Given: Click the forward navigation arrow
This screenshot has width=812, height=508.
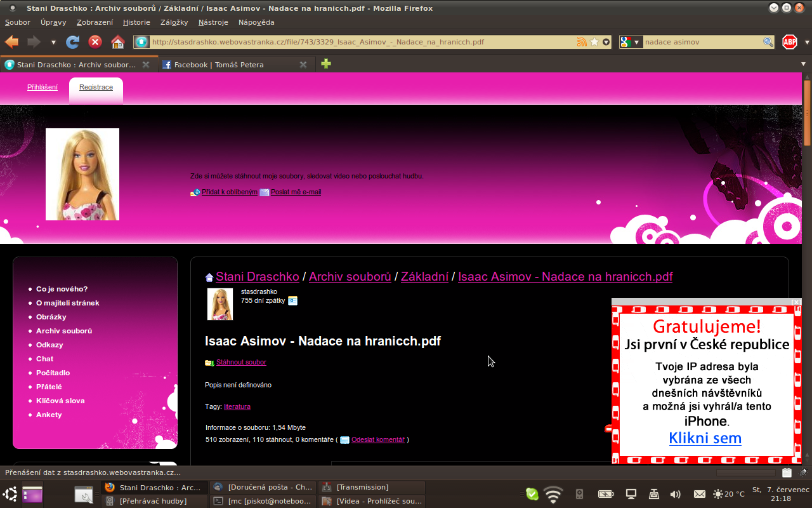Looking at the screenshot, I should 34,42.
